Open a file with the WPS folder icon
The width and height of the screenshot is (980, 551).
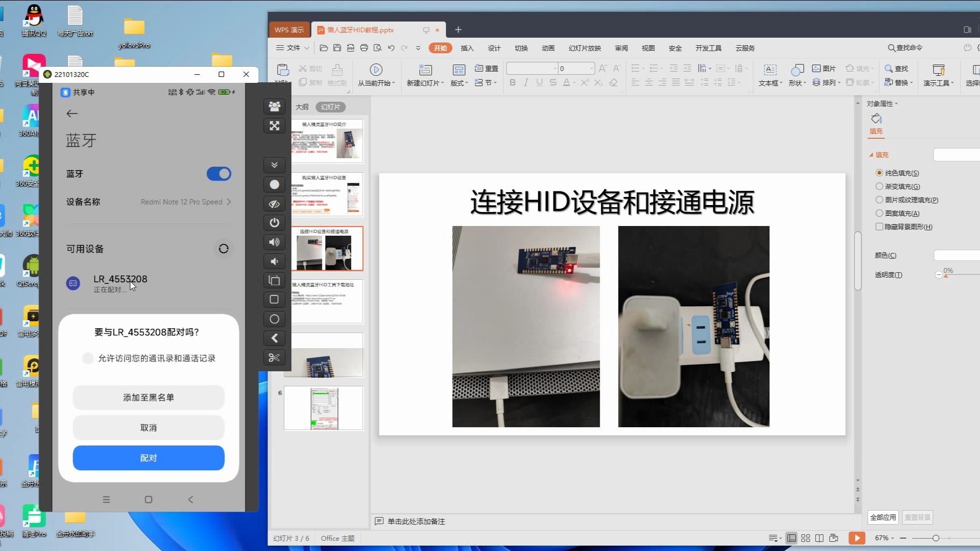coord(324,48)
